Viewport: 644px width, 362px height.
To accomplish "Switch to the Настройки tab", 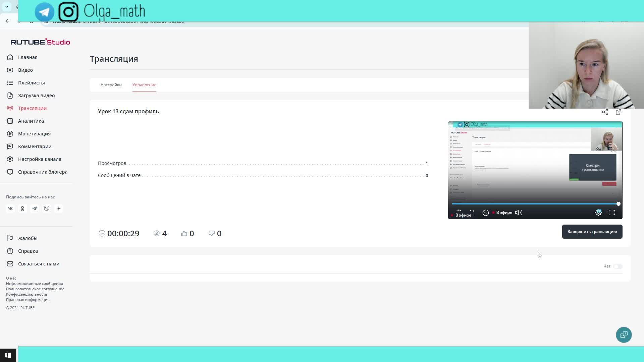I will coord(111,85).
